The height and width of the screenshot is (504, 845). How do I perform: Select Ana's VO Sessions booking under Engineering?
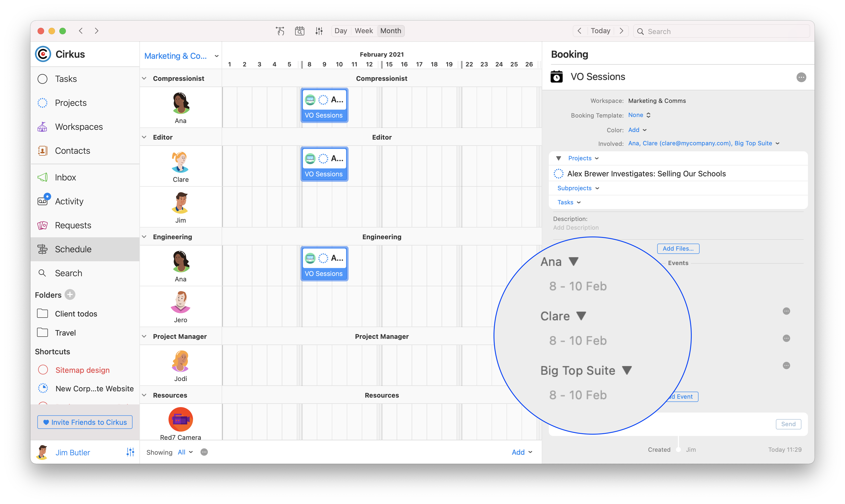tap(324, 264)
